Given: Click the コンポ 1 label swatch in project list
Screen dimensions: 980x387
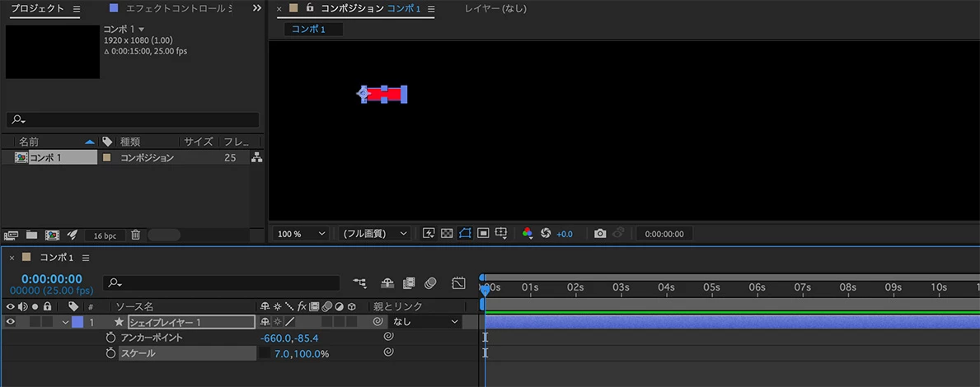Looking at the screenshot, I should click(107, 158).
